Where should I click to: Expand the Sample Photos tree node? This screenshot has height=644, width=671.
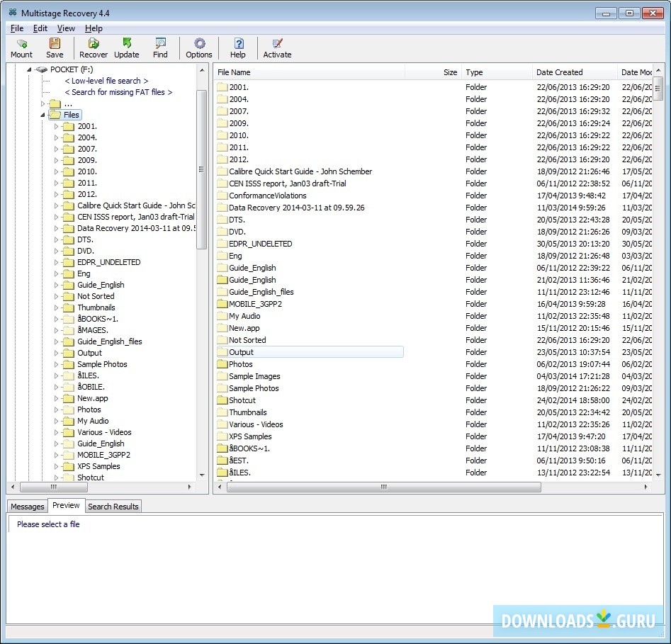point(57,364)
